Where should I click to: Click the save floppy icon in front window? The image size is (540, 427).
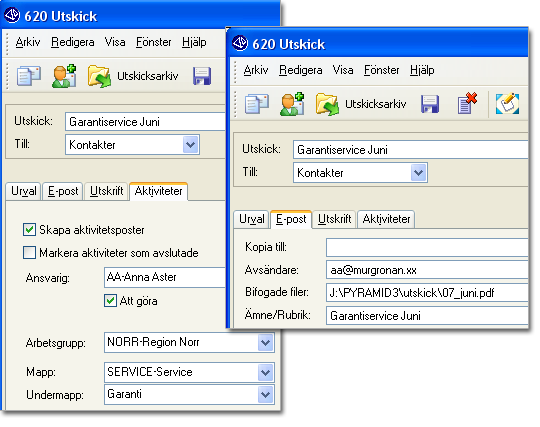tap(430, 104)
